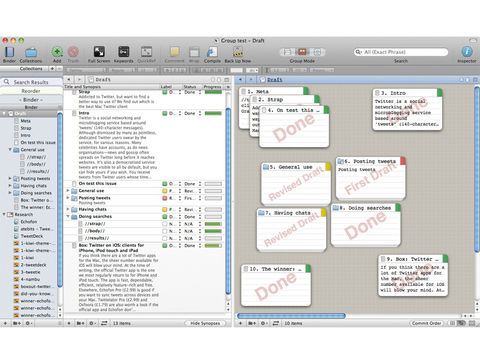The height and width of the screenshot is (360, 480).
Task: Select the corkboard Group Mode segment
Action: 302,52
